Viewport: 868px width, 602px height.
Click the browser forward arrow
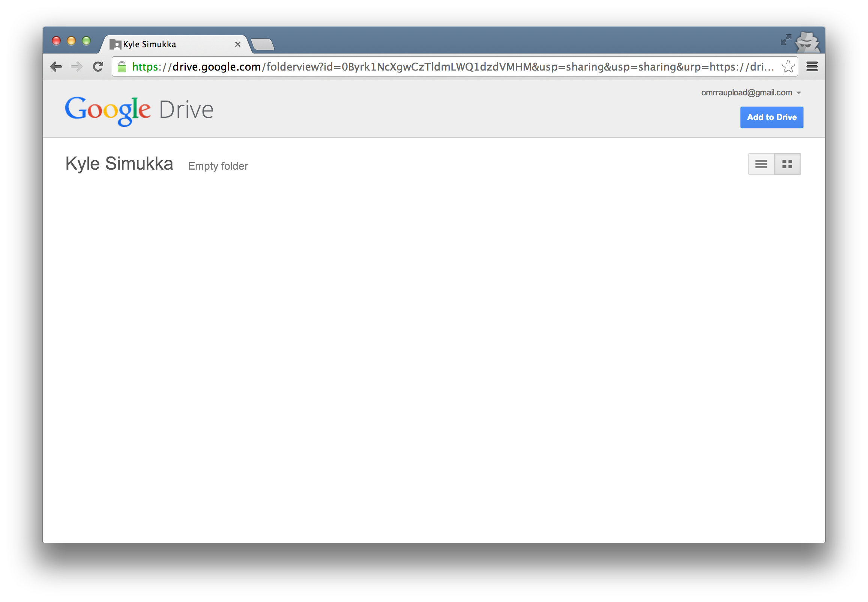77,67
